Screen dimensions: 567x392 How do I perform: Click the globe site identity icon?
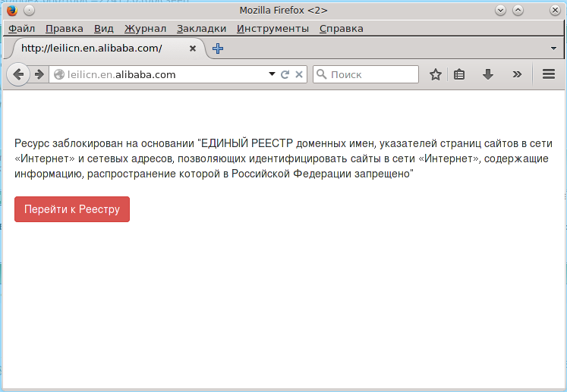tap(58, 74)
